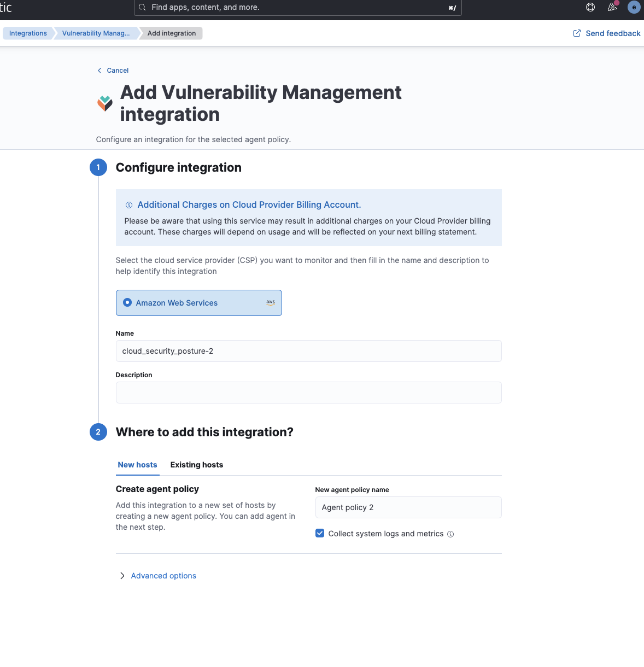The image size is (644, 667).
Task: Uncheck Collect system logs and metrics
Action: point(319,533)
